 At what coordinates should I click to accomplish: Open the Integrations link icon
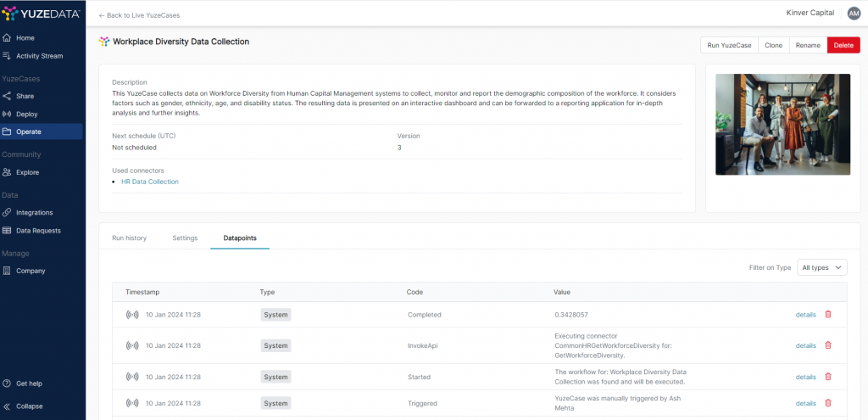[7, 213]
